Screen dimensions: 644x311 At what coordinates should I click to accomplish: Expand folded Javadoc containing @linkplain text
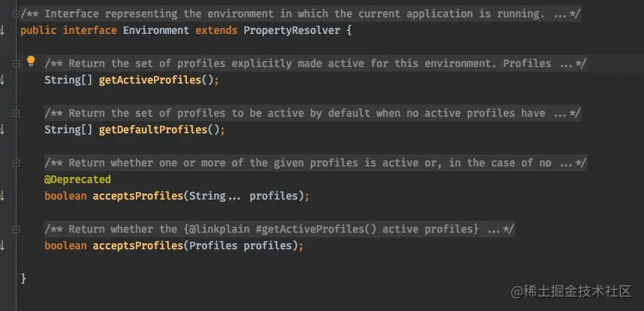coord(16,229)
